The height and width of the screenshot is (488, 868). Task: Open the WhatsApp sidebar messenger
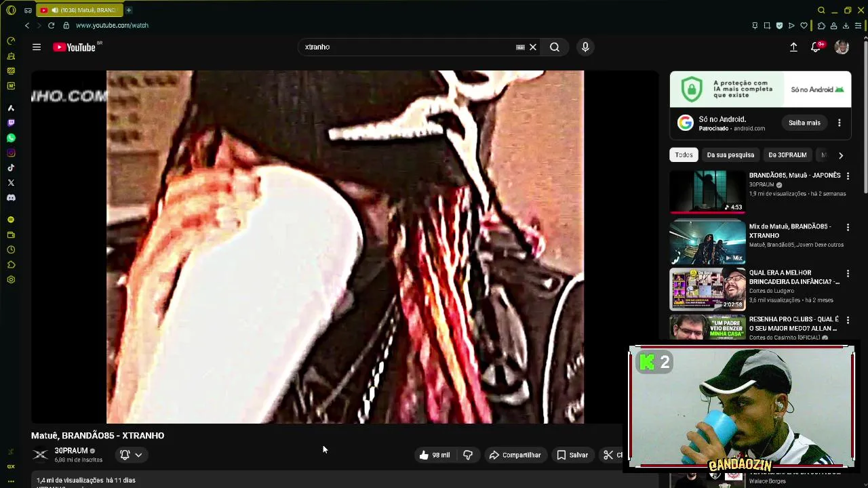pos(11,138)
